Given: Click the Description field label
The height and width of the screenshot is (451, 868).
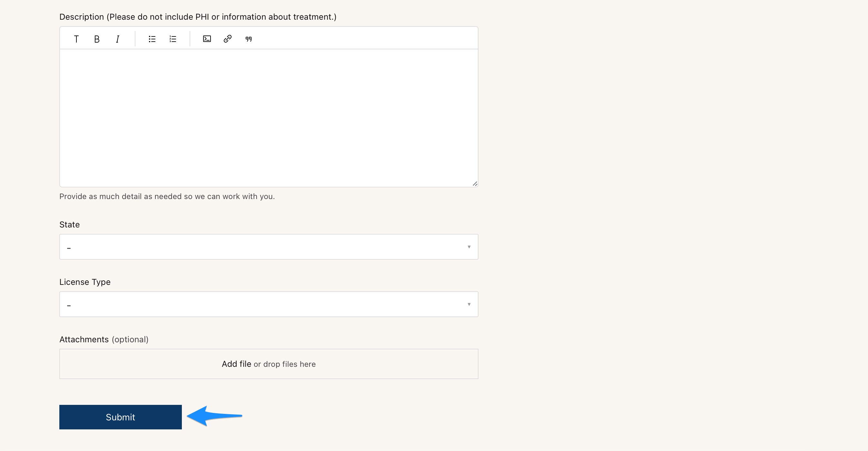Looking at the screenshot, I should point(198,17).
